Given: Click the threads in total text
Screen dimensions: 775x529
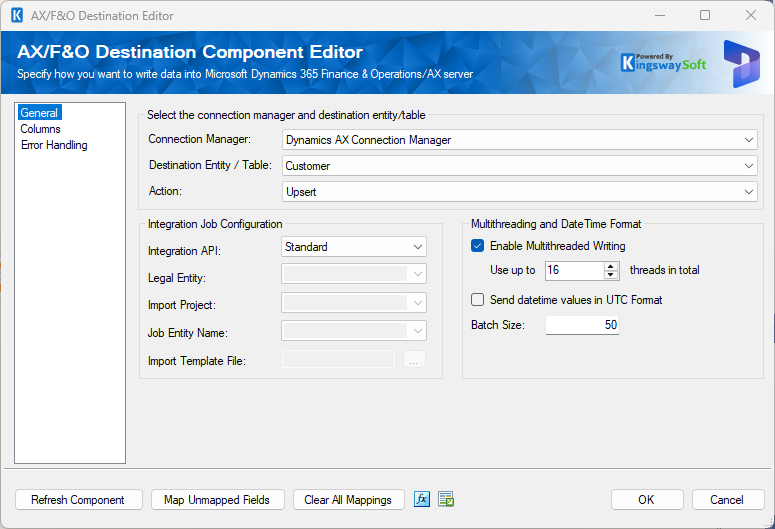Looking at the screenshot, I should click(664, 270).
